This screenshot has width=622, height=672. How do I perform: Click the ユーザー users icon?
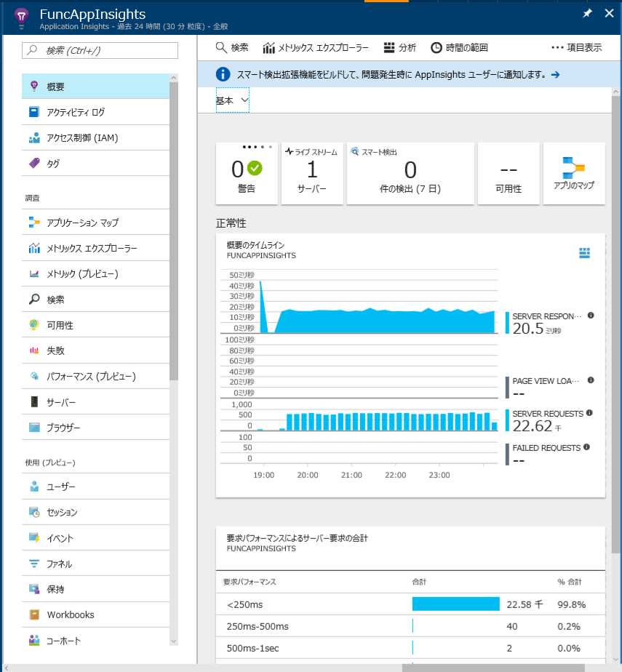pos(34,487)
